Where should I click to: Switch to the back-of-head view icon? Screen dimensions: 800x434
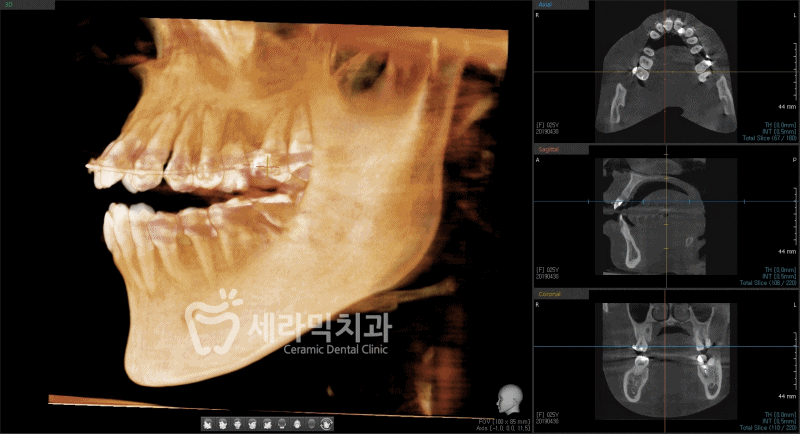(x=282, y=424)
